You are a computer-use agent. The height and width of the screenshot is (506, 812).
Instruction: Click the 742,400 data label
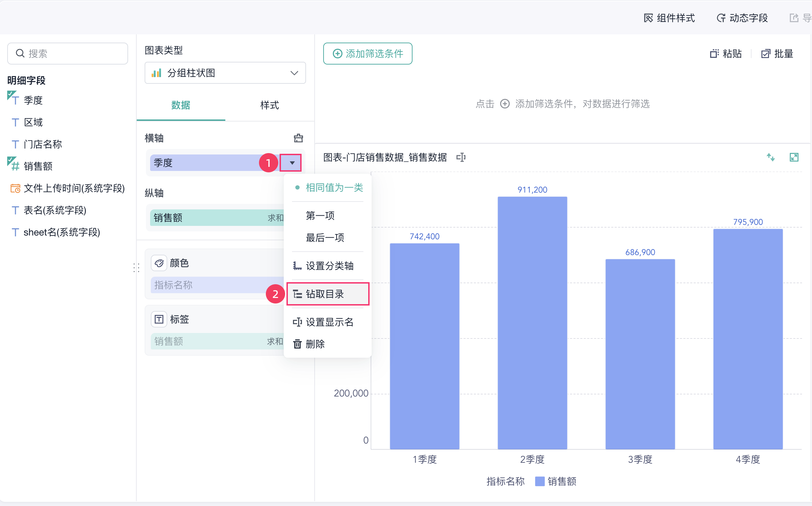(425, 236)
